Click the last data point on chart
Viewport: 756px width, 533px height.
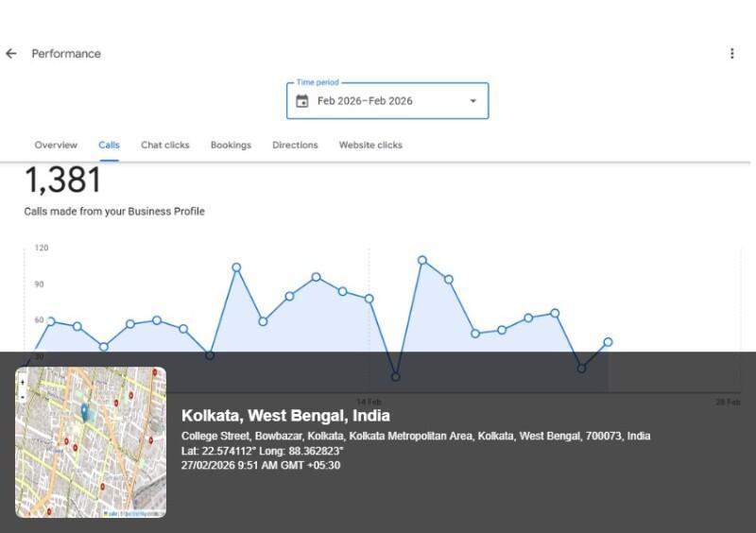(608, 342)
